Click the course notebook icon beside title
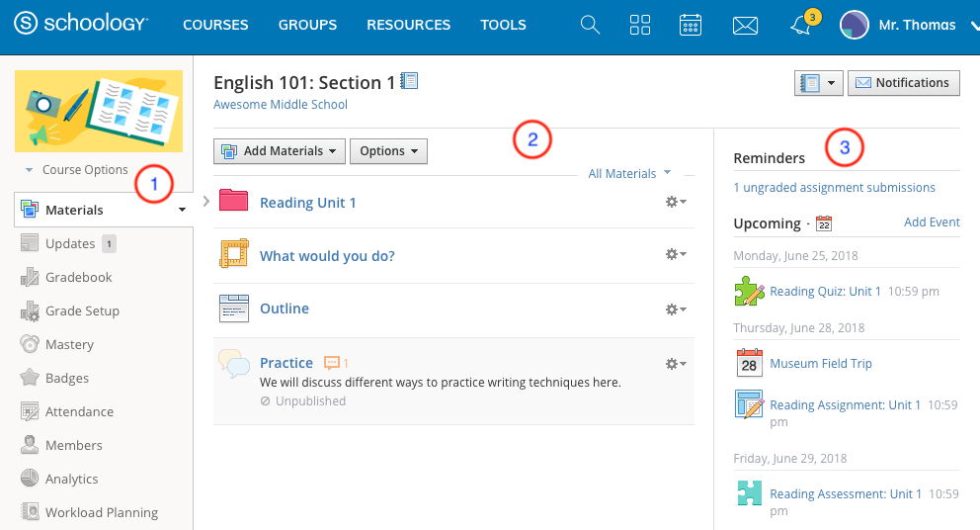The width and height of the screenshot is (980, 530). pos(409,81)
